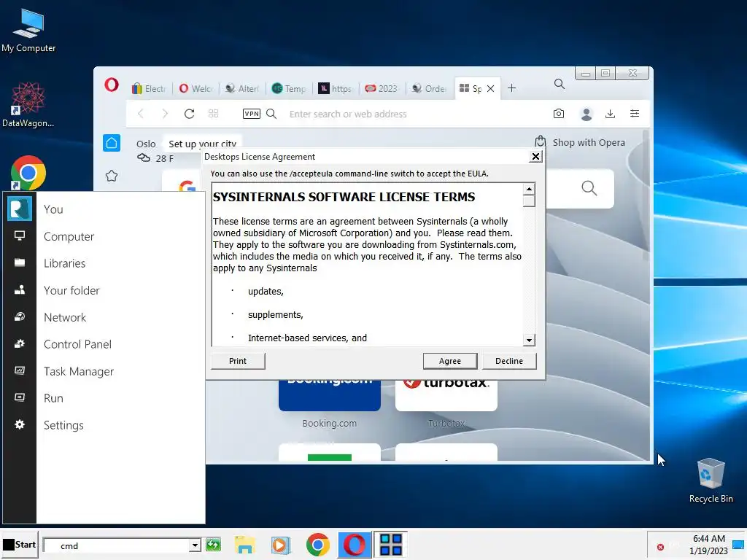747x560 pixels.
Task: Go back in Opera browser
Action: [141, 114]
